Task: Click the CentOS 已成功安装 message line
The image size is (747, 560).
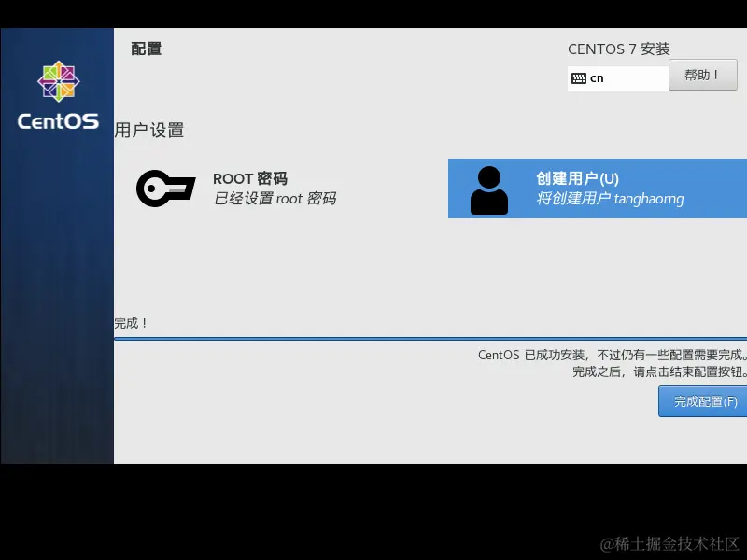Action: (613, 355)
